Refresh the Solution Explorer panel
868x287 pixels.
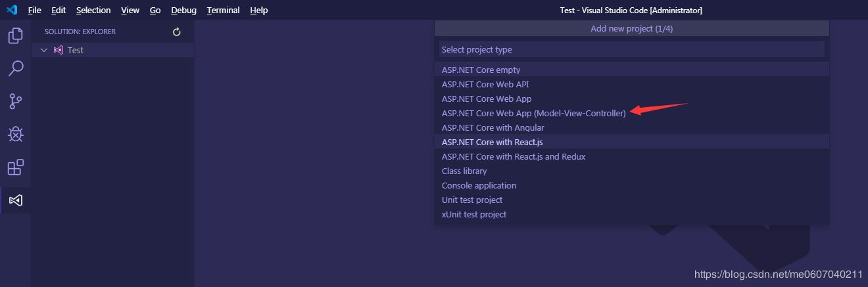pos(176,32)
